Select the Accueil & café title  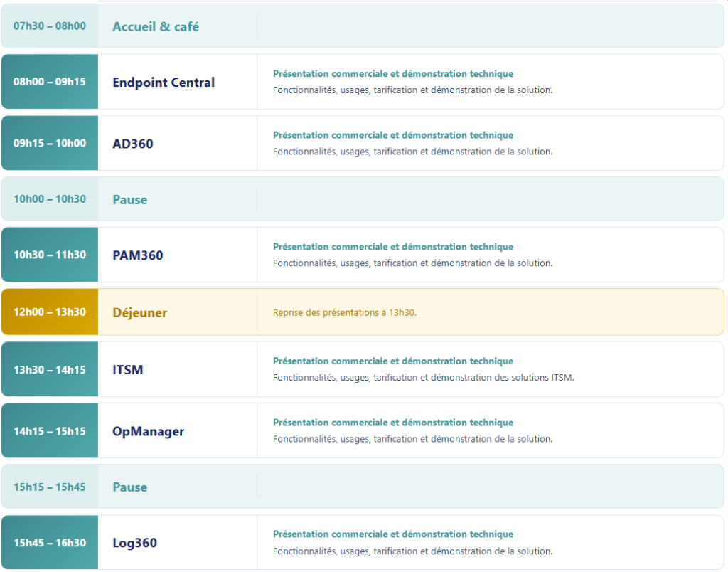(x=156, y=26)
